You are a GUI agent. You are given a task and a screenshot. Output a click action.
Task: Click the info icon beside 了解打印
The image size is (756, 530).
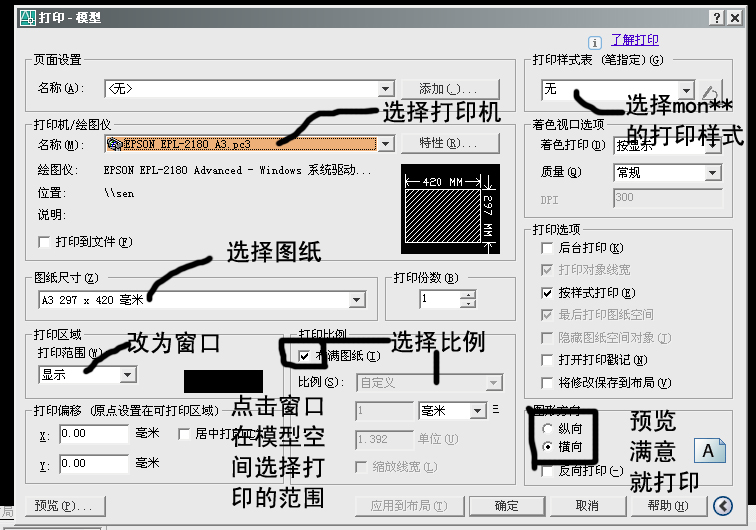[x=594, y=43]
